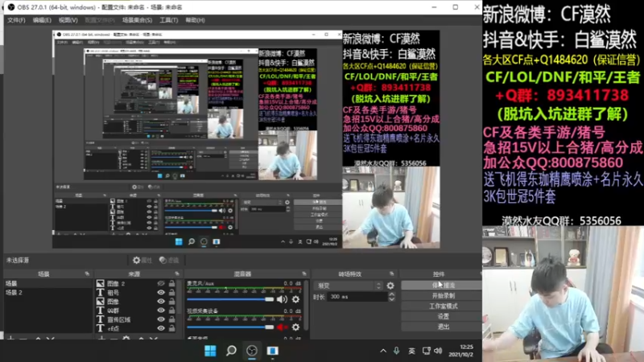Toggle lock on 租号 source
Screen dimensions: 644x362
171,292
